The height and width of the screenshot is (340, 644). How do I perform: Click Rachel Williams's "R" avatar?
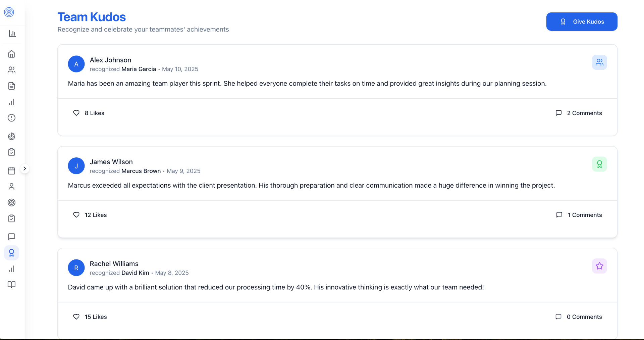[76, 268]
